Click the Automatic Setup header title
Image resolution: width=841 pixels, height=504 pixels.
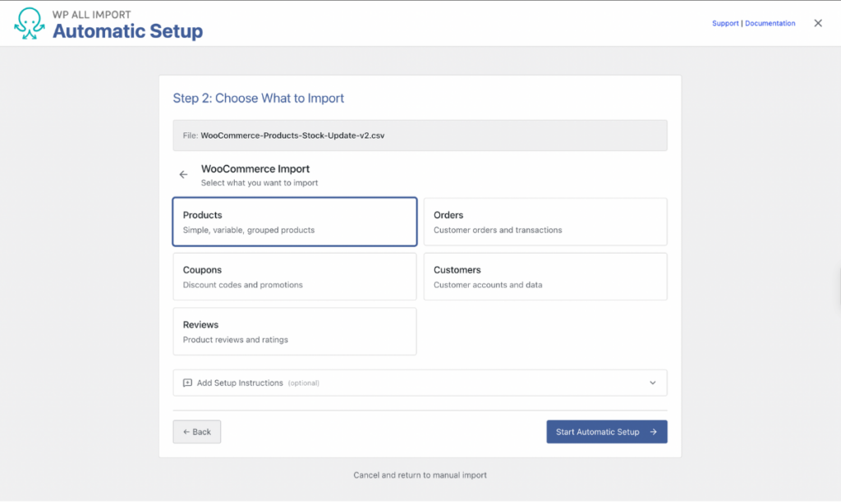point(127,31)
